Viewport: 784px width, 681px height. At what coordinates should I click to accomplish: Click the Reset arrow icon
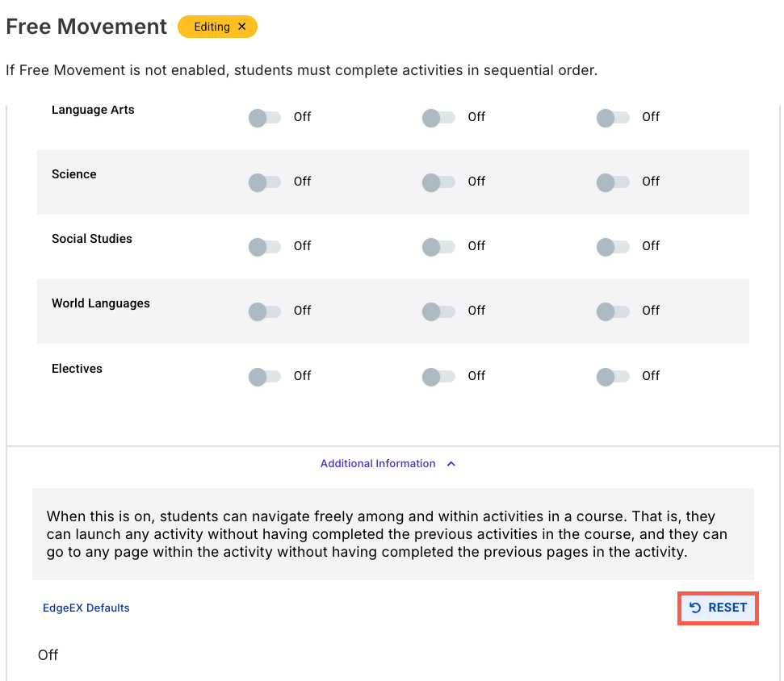click(695, 608)
